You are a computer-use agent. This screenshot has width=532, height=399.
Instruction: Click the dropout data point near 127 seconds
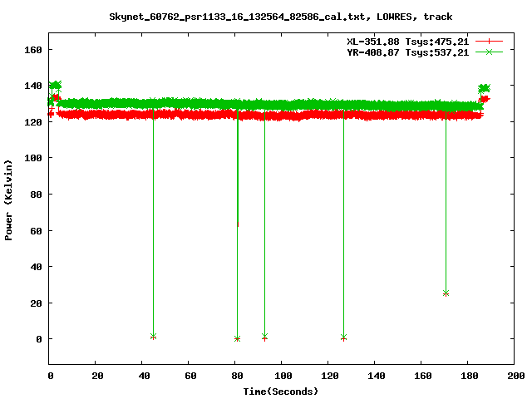click(343, 337)
